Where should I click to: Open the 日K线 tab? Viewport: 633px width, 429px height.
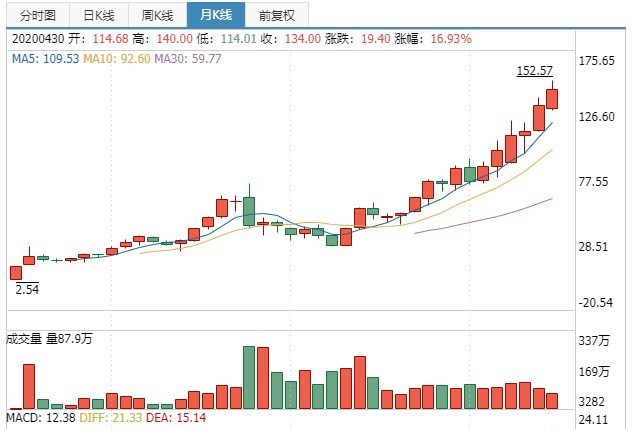99,16
